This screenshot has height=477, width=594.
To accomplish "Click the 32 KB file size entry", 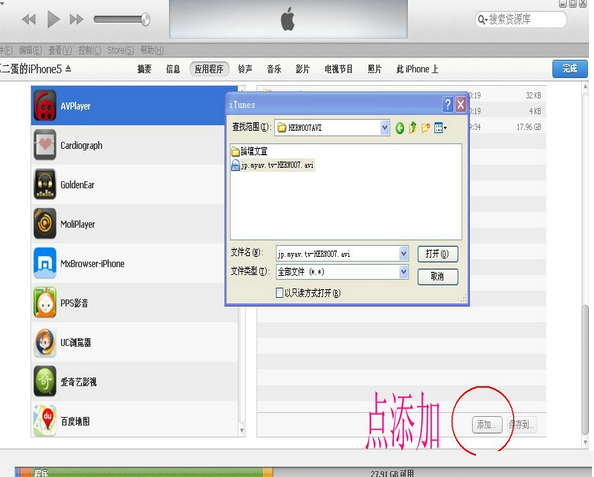I will 533,95.
